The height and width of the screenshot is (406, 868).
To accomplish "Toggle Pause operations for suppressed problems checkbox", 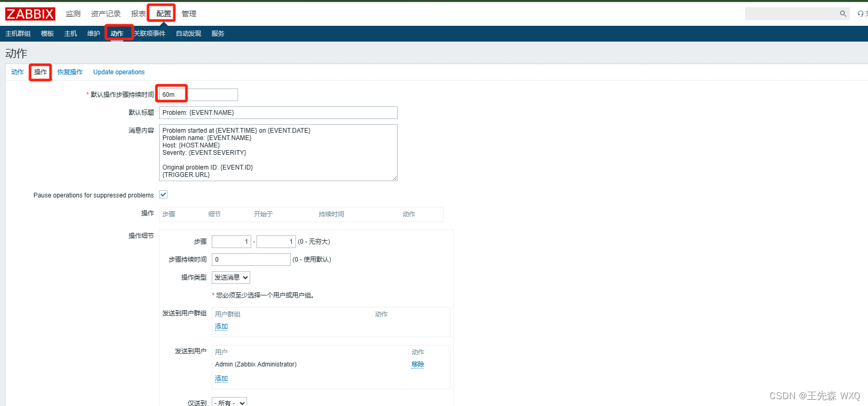I will (x=163, y=195).
